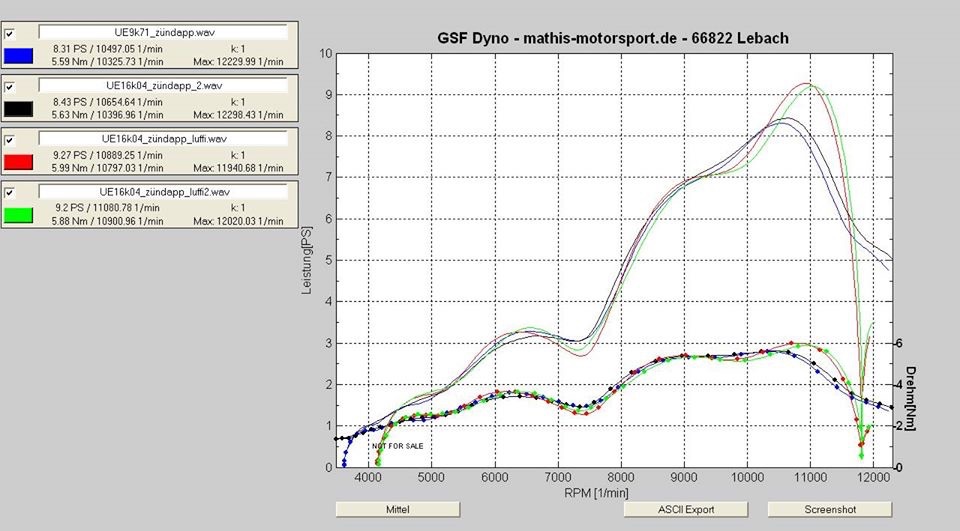Viewport: 960px width, 531px height.
Task: Toggle the UE16k04_zündapp_2.wav checkbox
Action: click(x=10, y=86)
